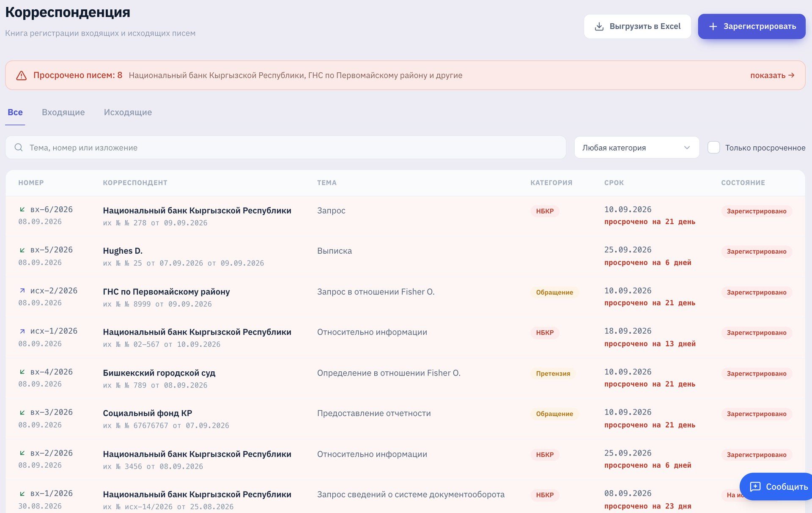
Task: Open ГНС по Первомайскому району correspondent
Action: point(166,291)
